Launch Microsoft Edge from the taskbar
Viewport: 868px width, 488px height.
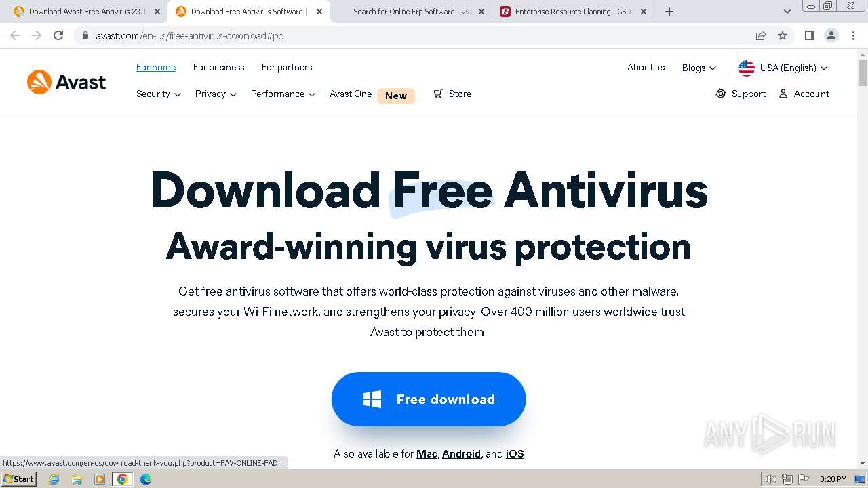click(146, 479)
